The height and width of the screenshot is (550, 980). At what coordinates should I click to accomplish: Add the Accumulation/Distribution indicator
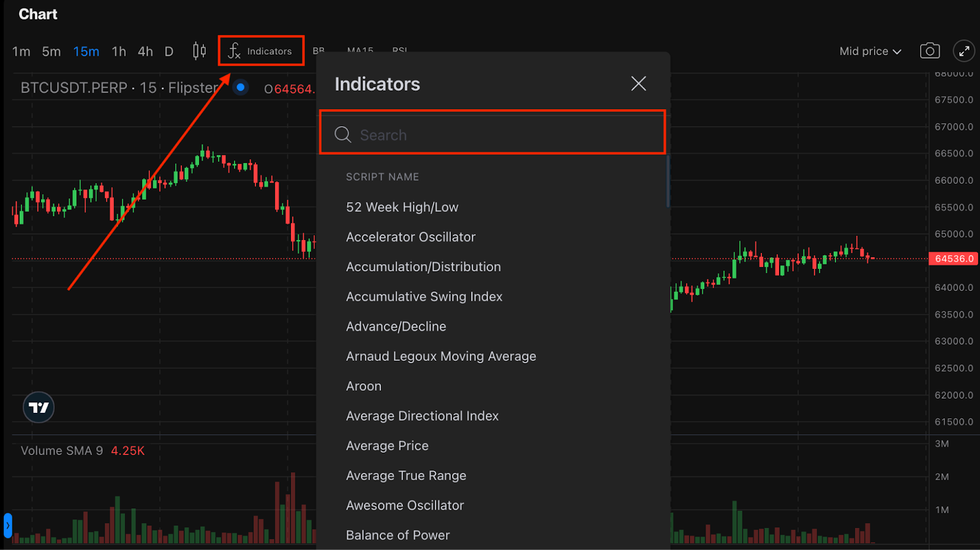[423, 267]
